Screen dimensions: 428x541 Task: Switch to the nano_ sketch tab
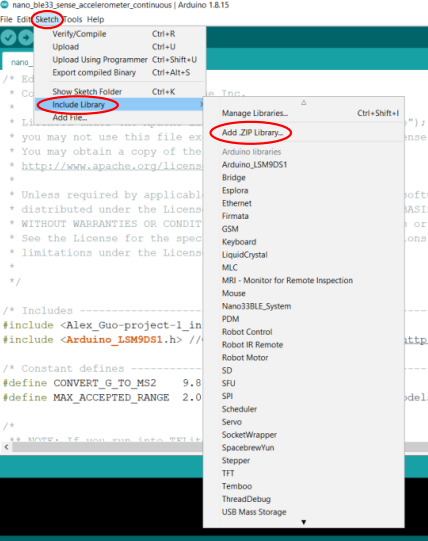pos(19,62)
